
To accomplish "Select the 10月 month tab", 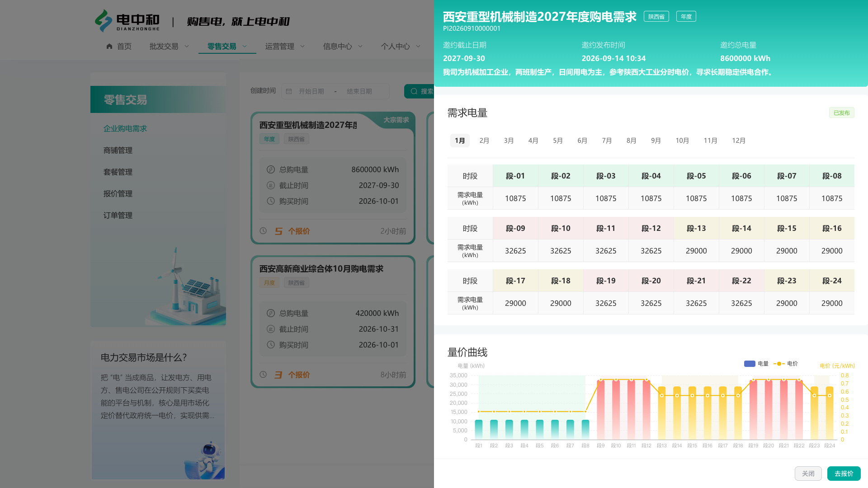I will coord(682,141).
